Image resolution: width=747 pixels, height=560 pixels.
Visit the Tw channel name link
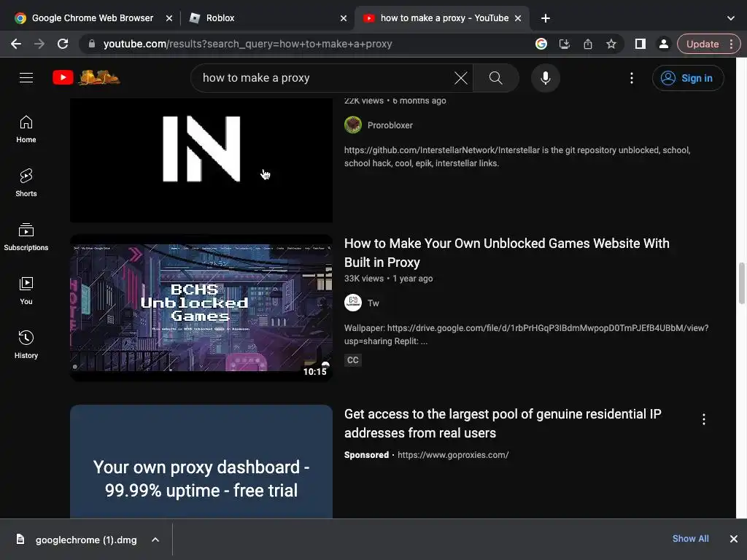[373, 303]
